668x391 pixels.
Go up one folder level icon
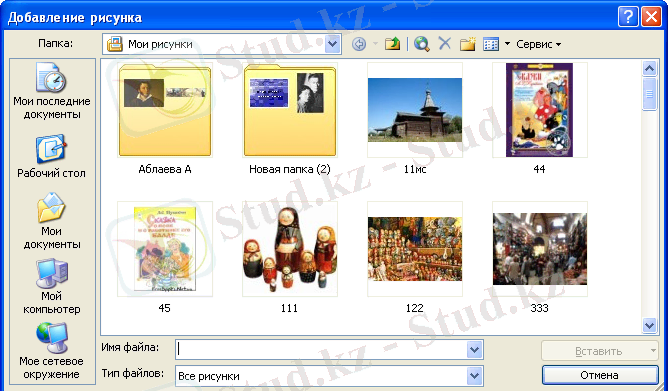(x=392, y=44)
